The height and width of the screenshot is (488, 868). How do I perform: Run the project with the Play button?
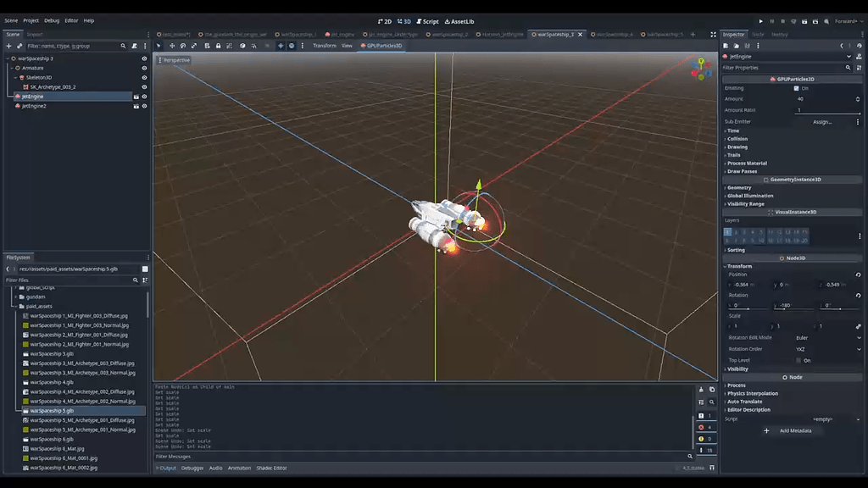(760, 21)
